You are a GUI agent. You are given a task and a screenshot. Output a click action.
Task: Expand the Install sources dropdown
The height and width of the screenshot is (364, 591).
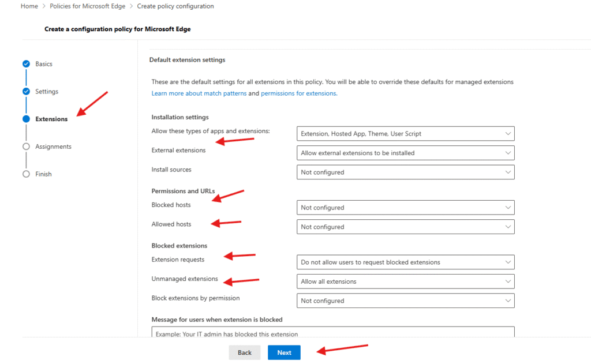405,172
